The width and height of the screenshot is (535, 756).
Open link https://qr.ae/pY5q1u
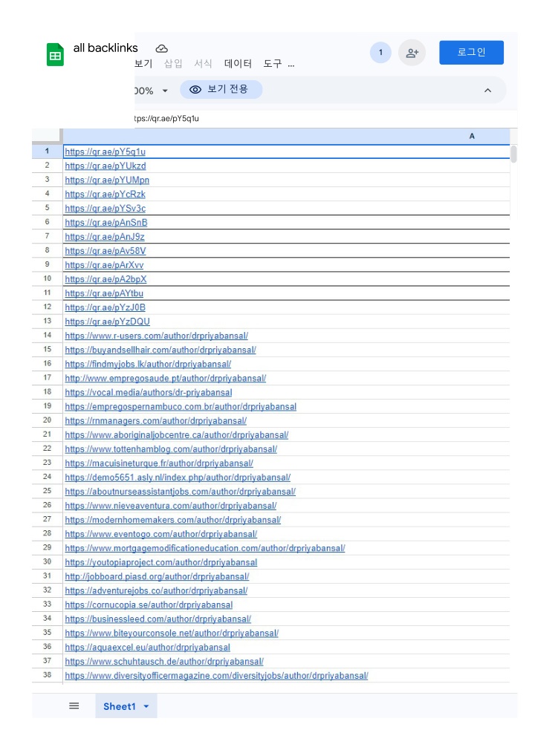click(x=106, y=152)
